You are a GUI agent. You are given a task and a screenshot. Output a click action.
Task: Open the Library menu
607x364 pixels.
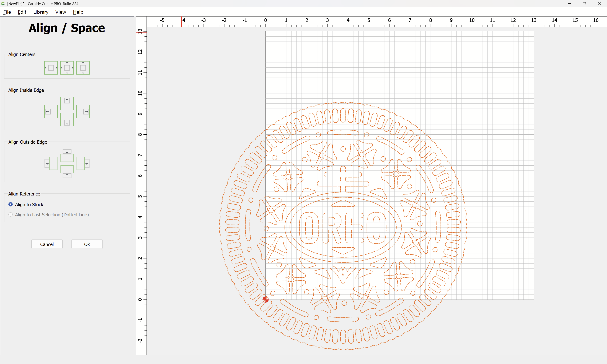tap(41, 12)
